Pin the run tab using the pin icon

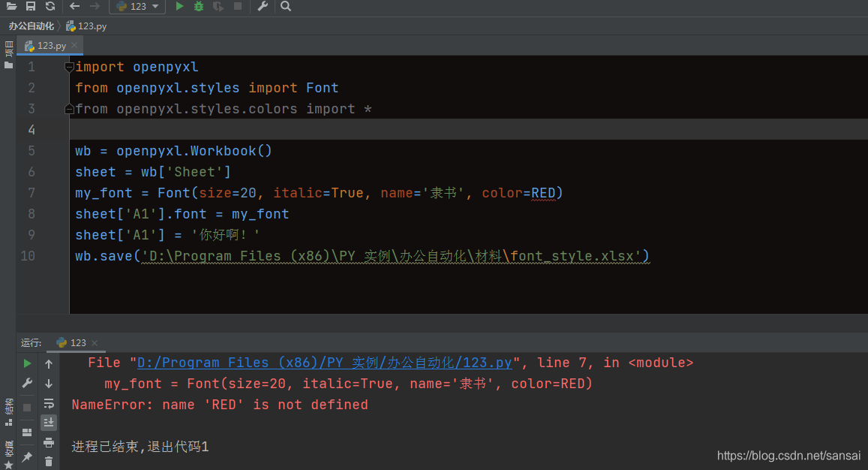click(26, 456)
